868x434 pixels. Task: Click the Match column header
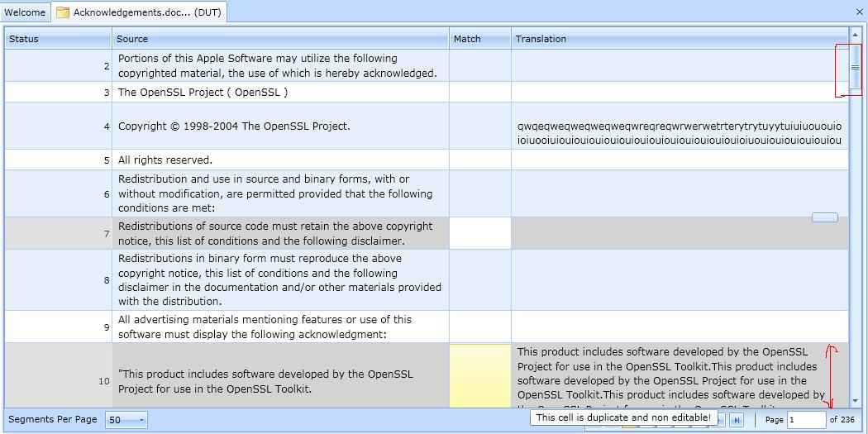pyautogui.click(x=480, y=39)
